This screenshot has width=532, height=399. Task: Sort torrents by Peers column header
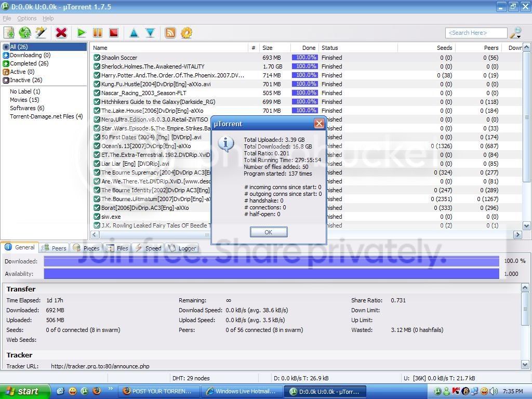[x=478, y=48]
